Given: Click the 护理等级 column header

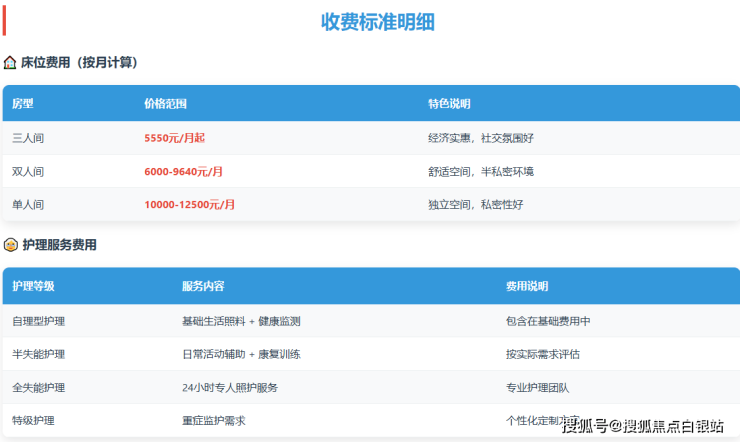Looking at the screenshot, I should [33, 286].
